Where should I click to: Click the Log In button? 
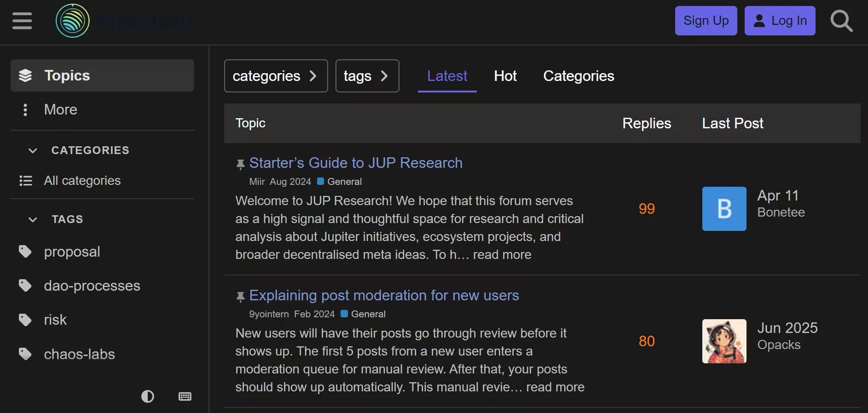780,21
